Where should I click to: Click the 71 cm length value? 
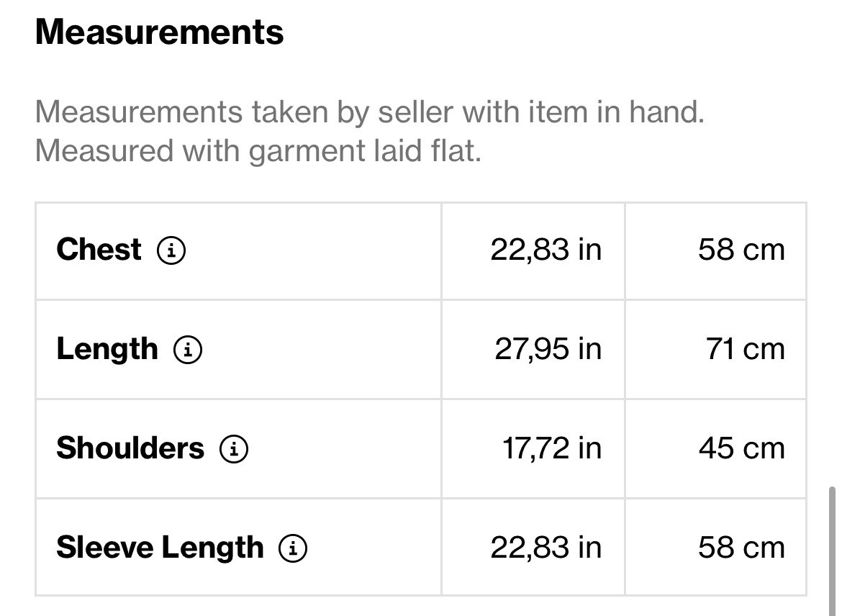point(745,349)
